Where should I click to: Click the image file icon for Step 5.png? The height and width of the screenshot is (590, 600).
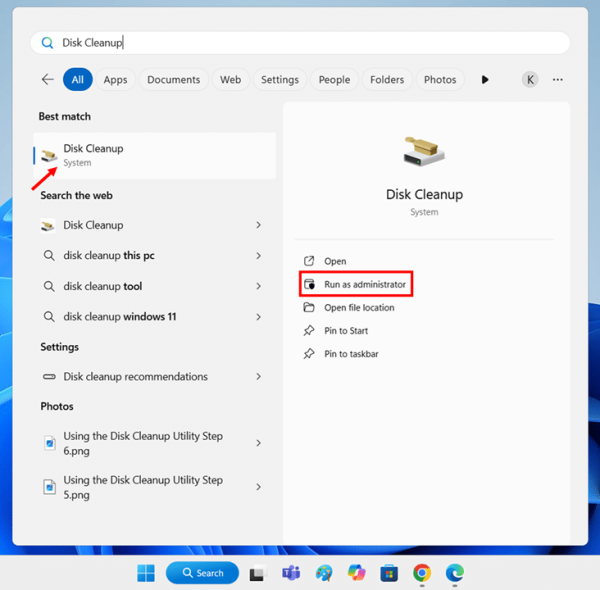pos(50,487)
